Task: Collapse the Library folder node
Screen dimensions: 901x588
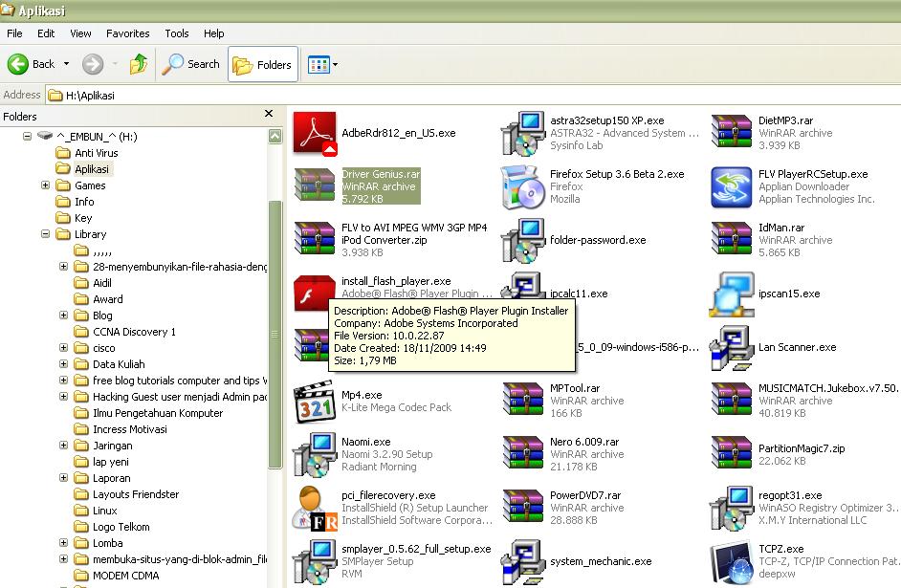Action: click(45, 233)
